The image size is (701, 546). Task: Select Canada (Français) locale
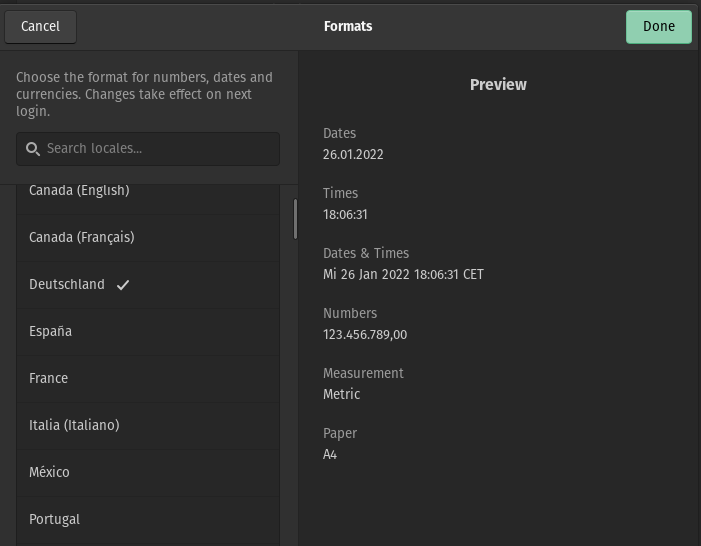pyautogui.click(x=148, y=238)
